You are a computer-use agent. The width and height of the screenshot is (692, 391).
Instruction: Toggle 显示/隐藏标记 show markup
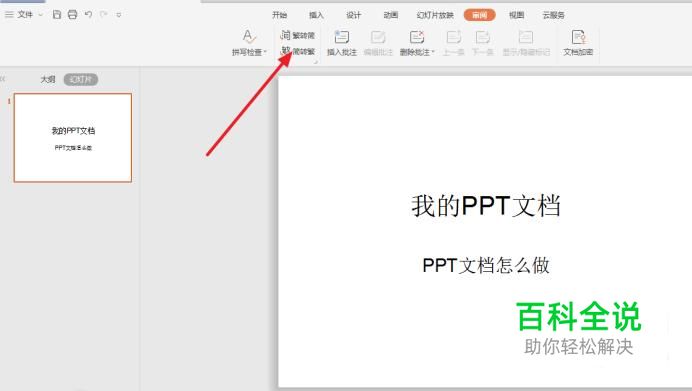pyautogui.click(x=526, y=43)
